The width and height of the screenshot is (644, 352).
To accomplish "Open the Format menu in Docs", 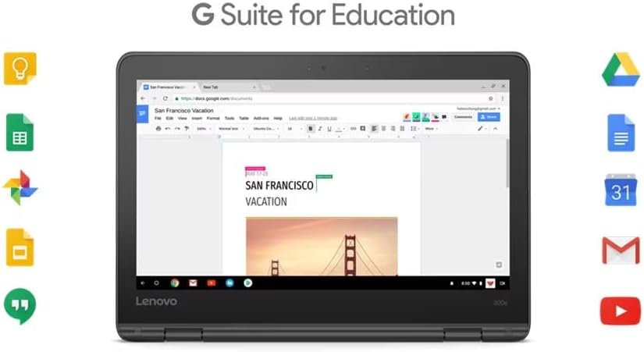I will click(x=212, y=118).
